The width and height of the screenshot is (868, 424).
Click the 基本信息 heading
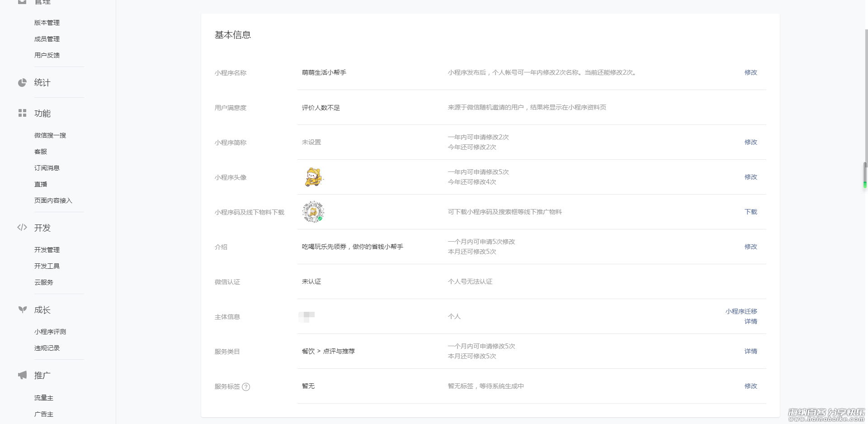(x=233, y=35)
